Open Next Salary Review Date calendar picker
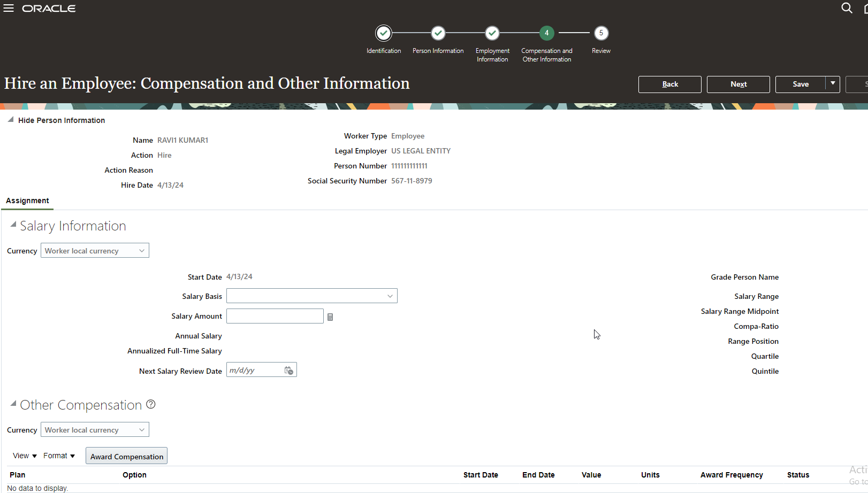The width and height of the screenshot is (868, 493). pos(289,371)
